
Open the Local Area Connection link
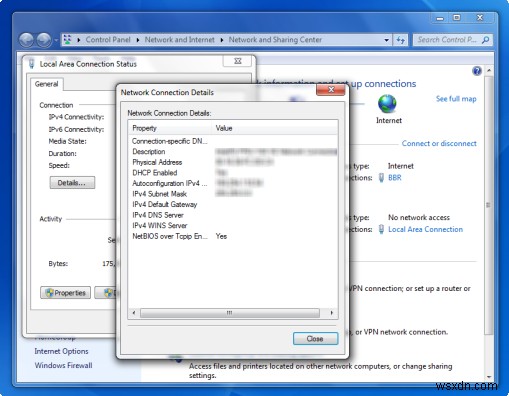[425, 229]
